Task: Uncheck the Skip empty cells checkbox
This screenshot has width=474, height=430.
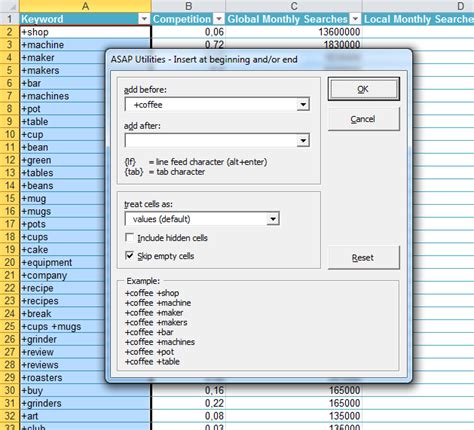Action: click(x=129, y=256)
